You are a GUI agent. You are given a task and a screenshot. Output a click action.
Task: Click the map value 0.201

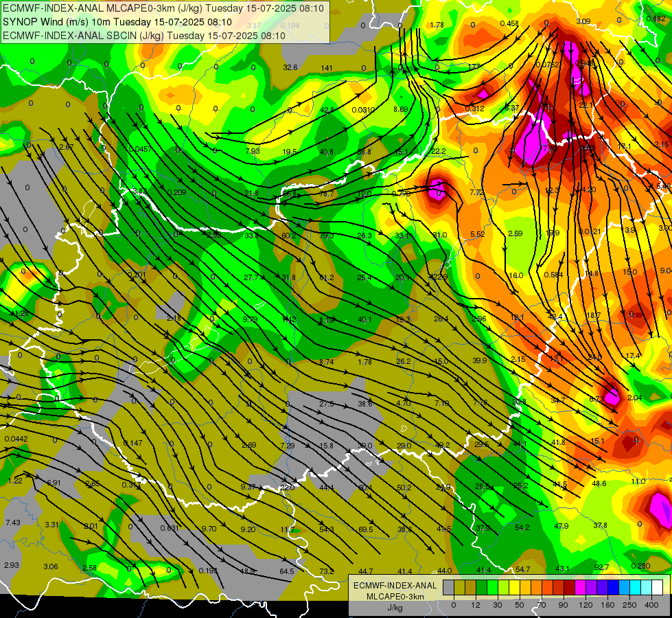pyautogui.click(x=137, y=275)
